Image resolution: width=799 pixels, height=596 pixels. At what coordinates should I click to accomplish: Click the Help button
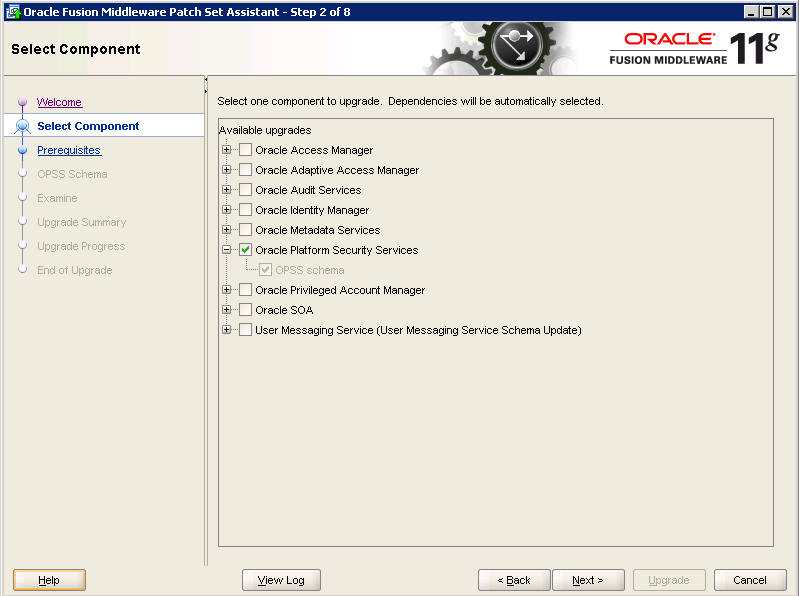tap(49, 580)
